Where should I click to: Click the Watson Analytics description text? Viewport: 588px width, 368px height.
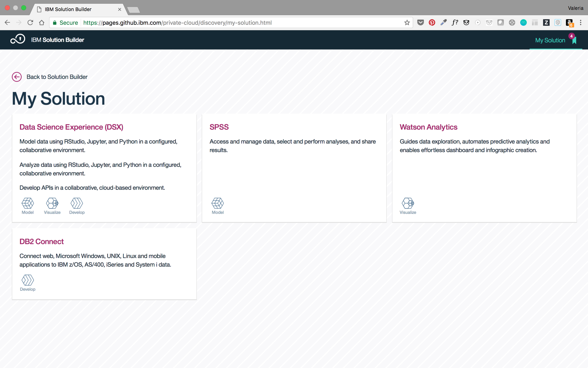[474, 146]
